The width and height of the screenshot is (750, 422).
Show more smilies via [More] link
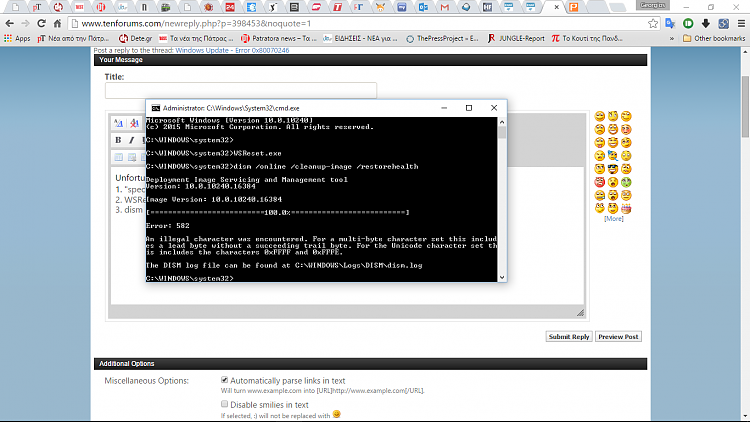(x=614, y=219)
